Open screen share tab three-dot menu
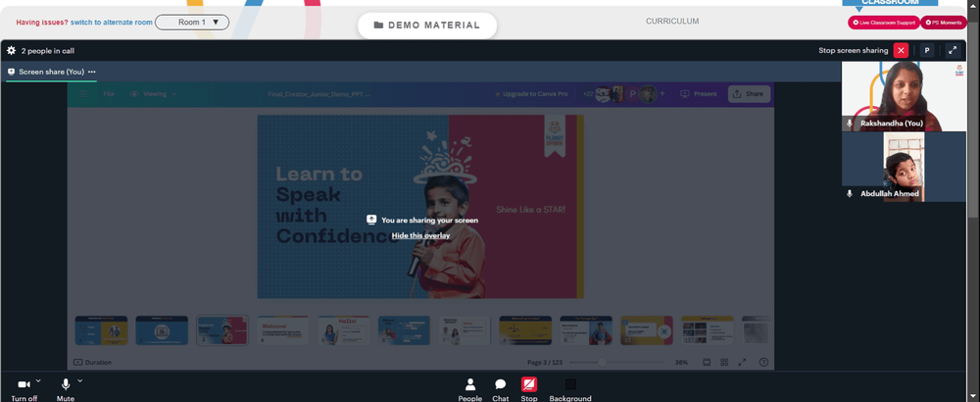 [x=92, y=72]
